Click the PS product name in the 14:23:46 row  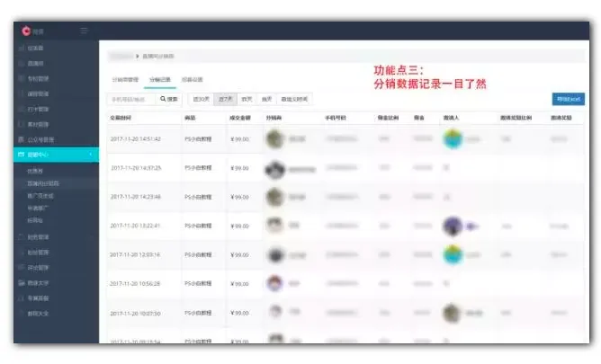pyautogui.click(x=198, y=197)
